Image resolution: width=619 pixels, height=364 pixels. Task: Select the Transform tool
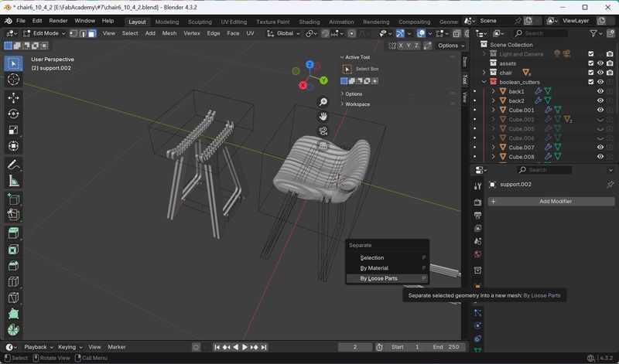coord(13,146)
